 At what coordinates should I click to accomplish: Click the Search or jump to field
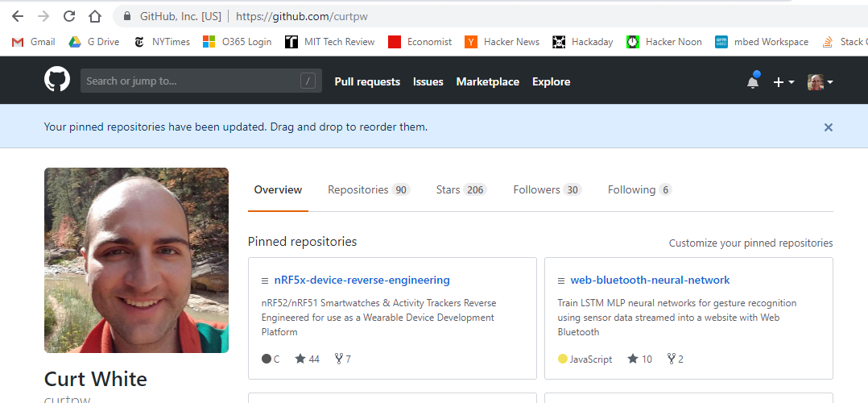click(x=201, y=81)
